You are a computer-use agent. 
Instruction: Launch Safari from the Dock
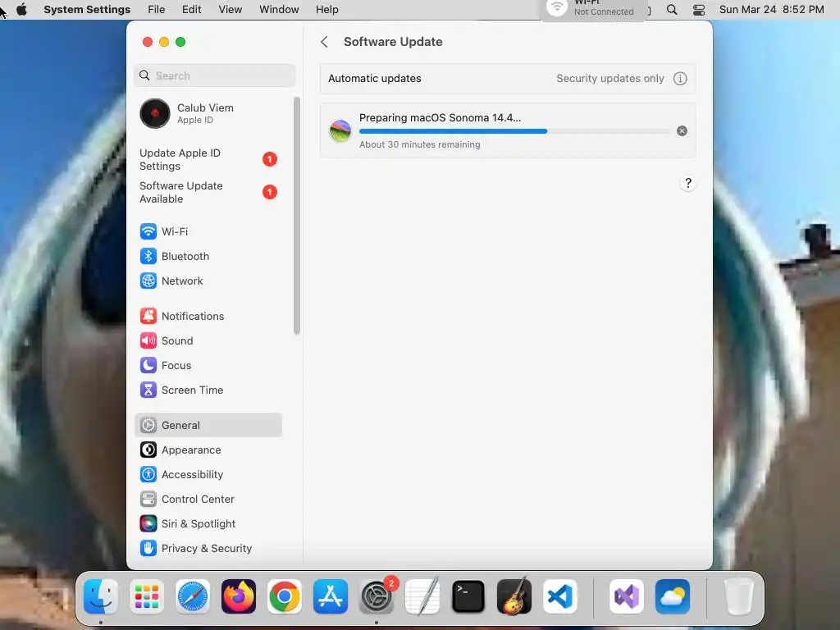192,596
